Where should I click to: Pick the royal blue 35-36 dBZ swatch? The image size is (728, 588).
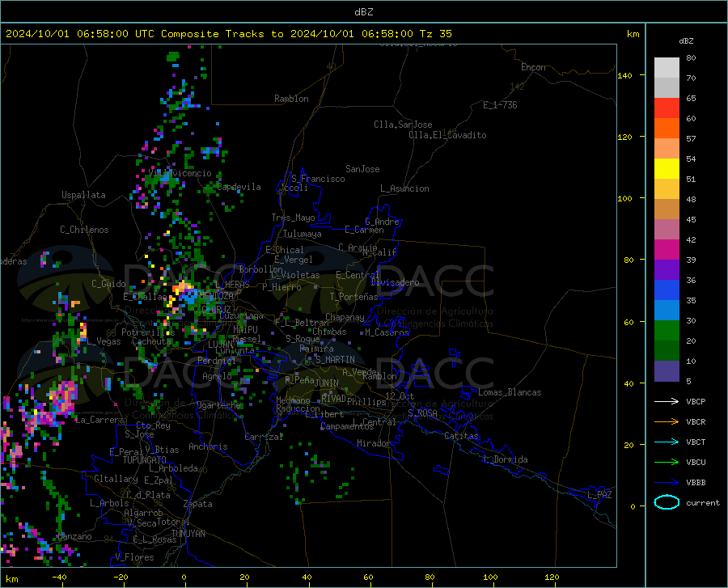click(x=667, y=290)
